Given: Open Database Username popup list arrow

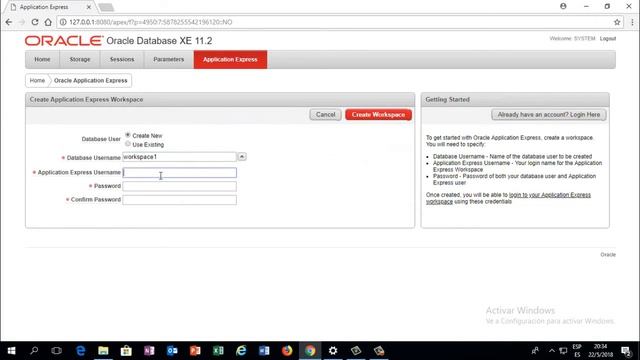Looking at the screenshot, I should click(x=242, y=157).
